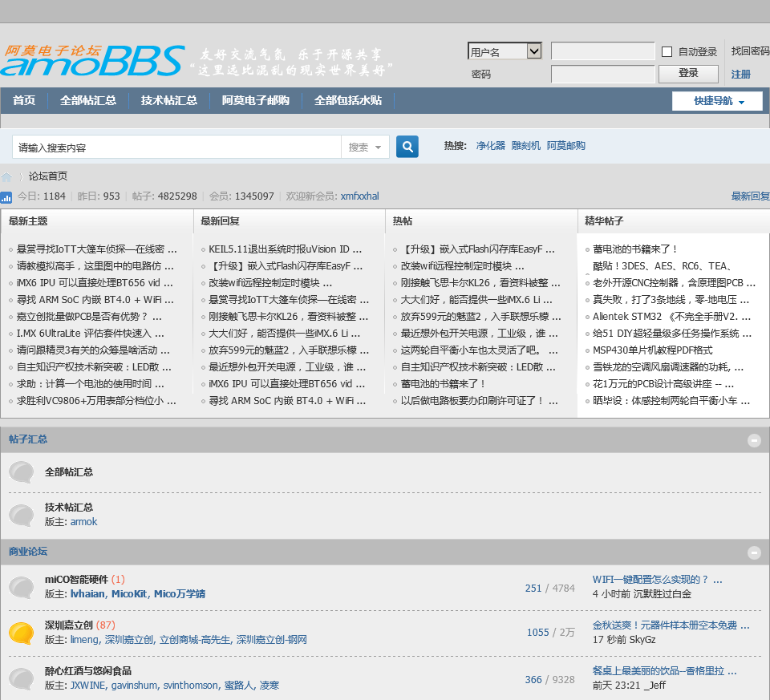Click 最新回复 link at right of stats
This screenshot has width=770, height=700.
750,196
